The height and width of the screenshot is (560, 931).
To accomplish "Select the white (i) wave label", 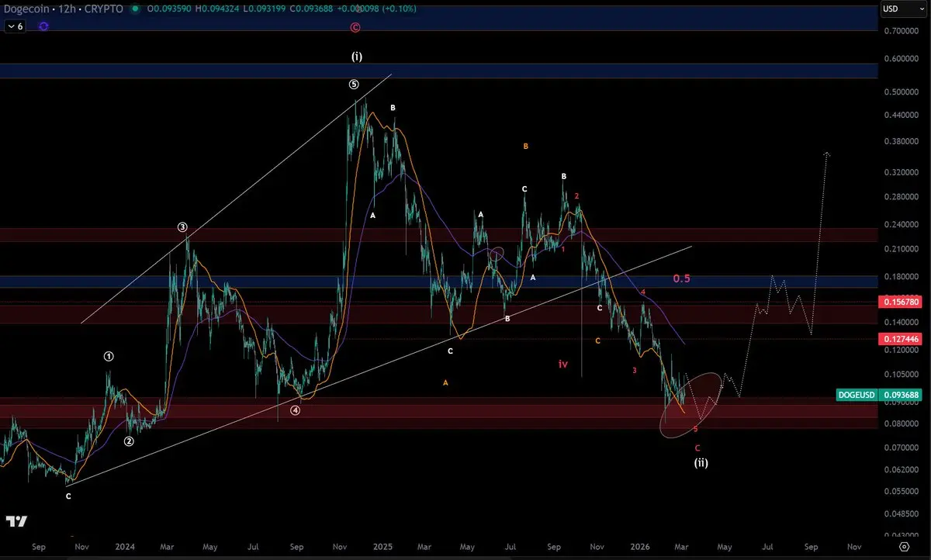I will (x=356, y=57).
